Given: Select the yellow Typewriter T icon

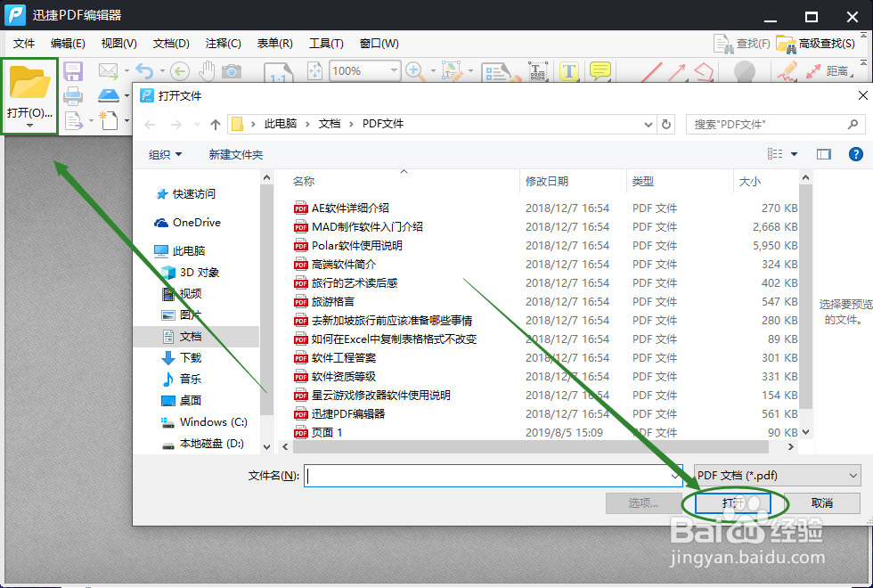Looking at the screenshot, I should tap(568, 71).
